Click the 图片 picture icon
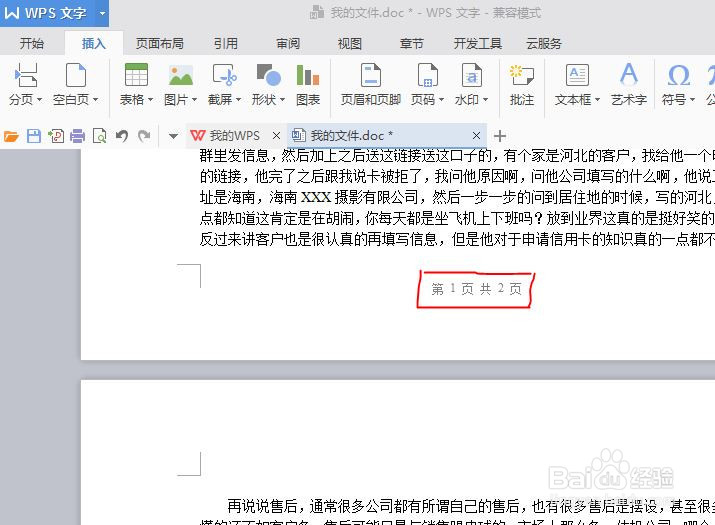The height and width of the screenshot is (525, 715). pos(181,75)
